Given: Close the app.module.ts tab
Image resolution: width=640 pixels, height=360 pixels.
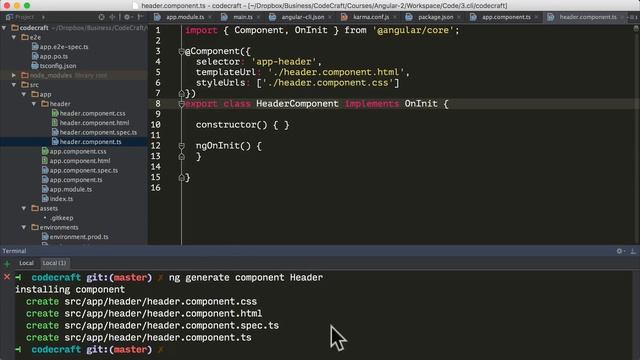Looking at the screenshot, I should (x=210, y=17).
